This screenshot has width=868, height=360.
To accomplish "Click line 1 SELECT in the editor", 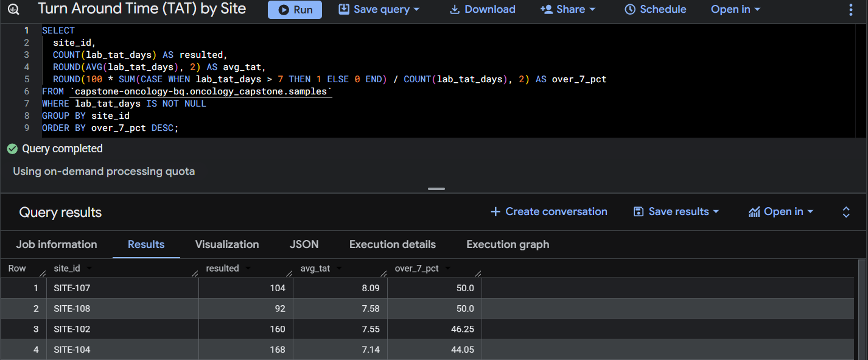I will 58,30.
